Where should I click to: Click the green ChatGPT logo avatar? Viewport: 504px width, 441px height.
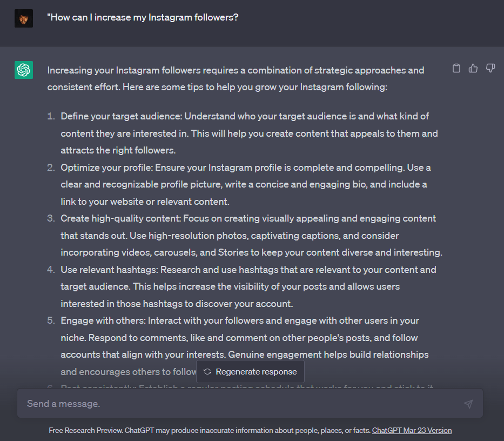24,70
